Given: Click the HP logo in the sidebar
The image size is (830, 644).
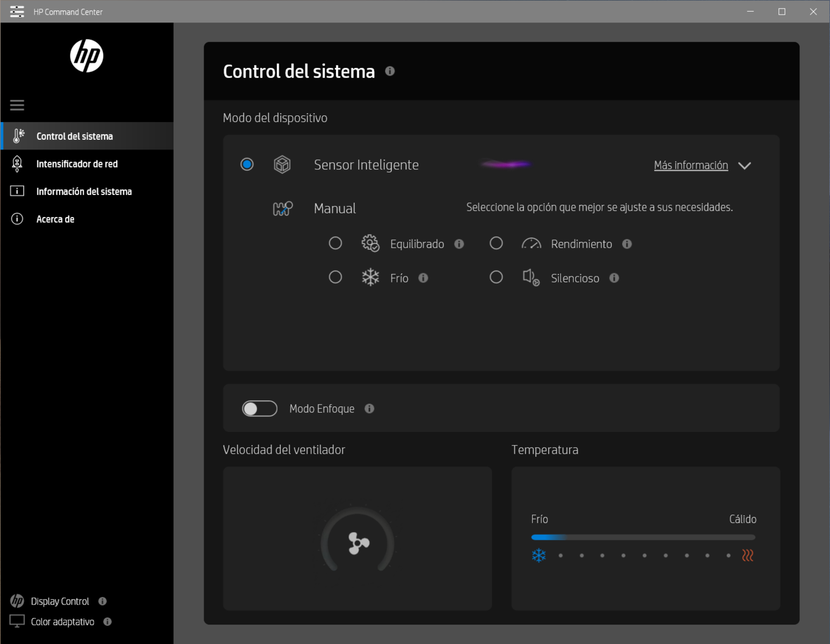Looking at the screenshot, I should tap(87, 56).
